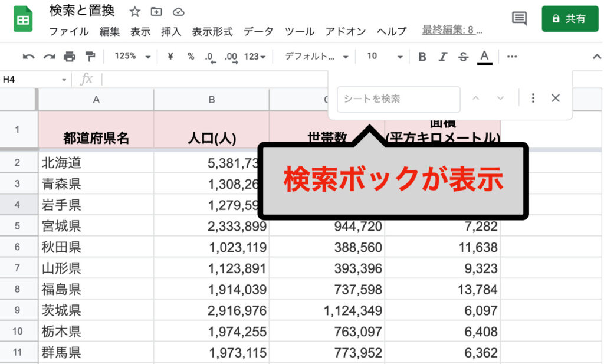
Task: Click the 人口(人) header cell
Action: (x=212, y=129)
